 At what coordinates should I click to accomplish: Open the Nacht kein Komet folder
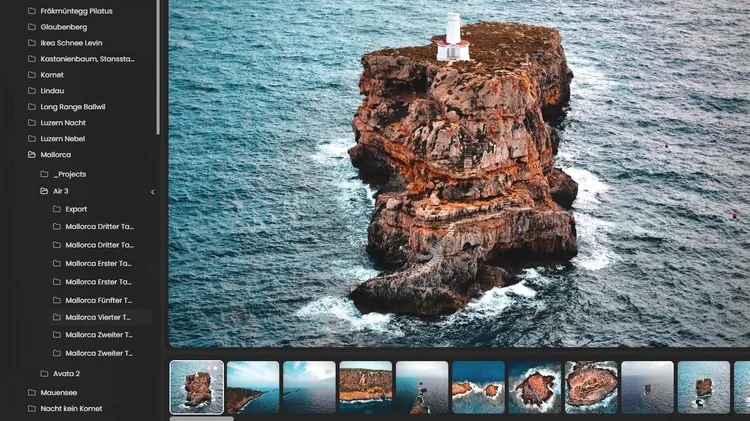tap(71, 408)
